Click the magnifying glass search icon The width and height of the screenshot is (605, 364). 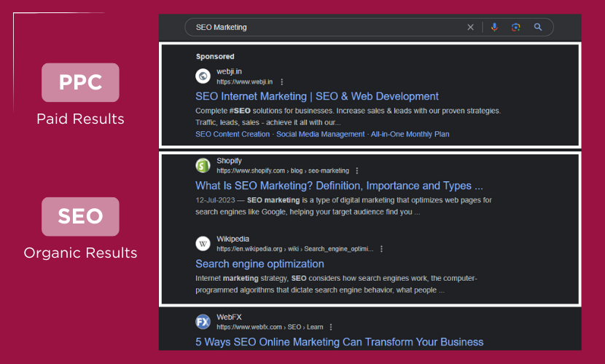[x=538, y=27]
